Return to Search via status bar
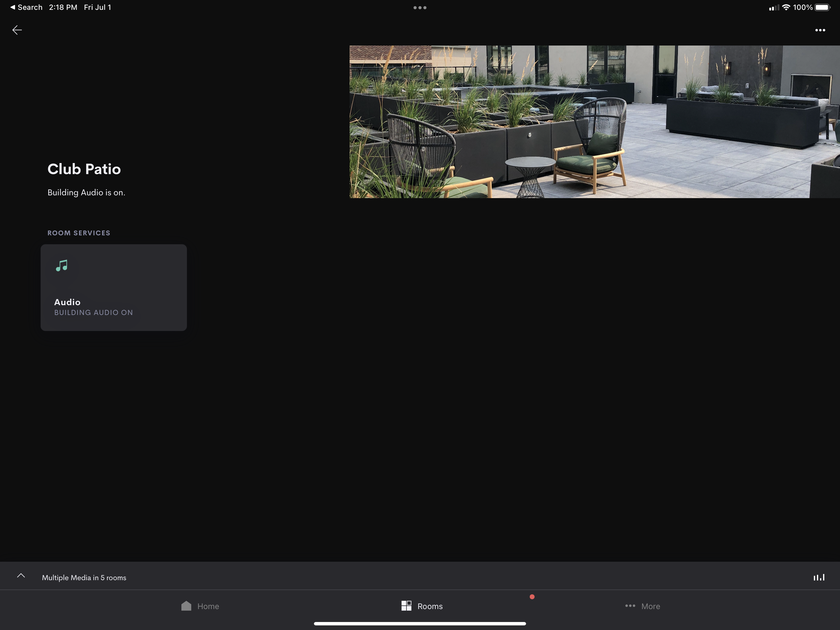840x630 pixels. 26,7
